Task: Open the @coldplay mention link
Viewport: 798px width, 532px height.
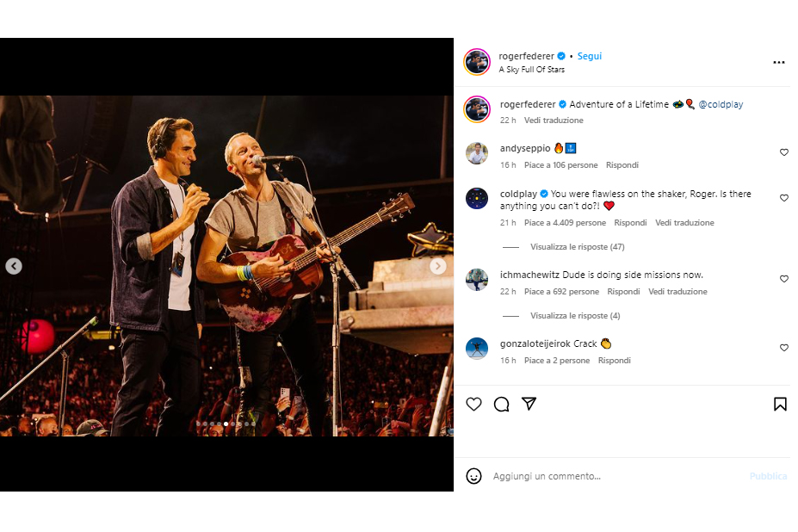Action: [721, 104]
